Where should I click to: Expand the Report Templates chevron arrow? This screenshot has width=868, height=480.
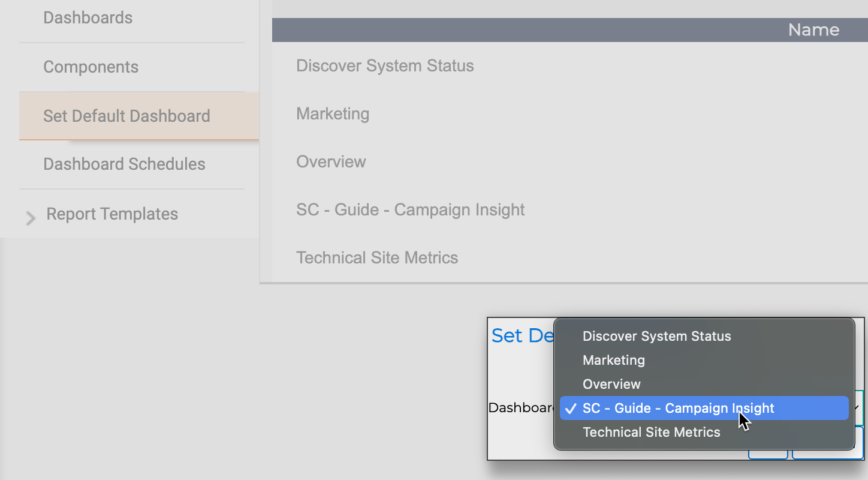tap(30, 218)
